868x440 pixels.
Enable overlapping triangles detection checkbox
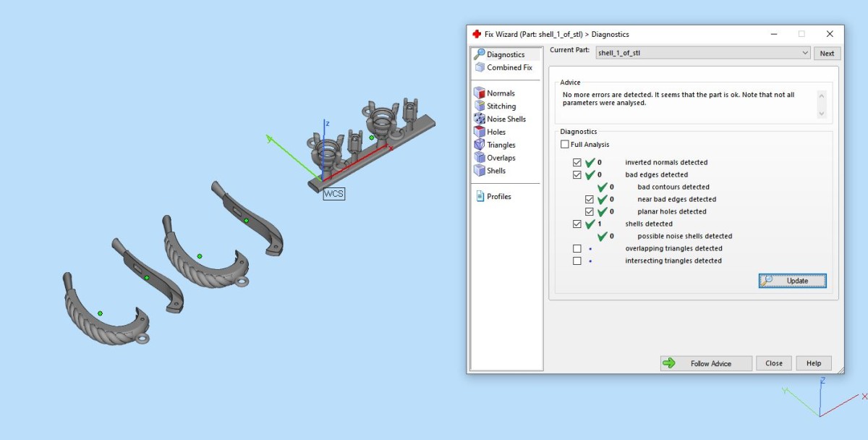tap(577, 248)
